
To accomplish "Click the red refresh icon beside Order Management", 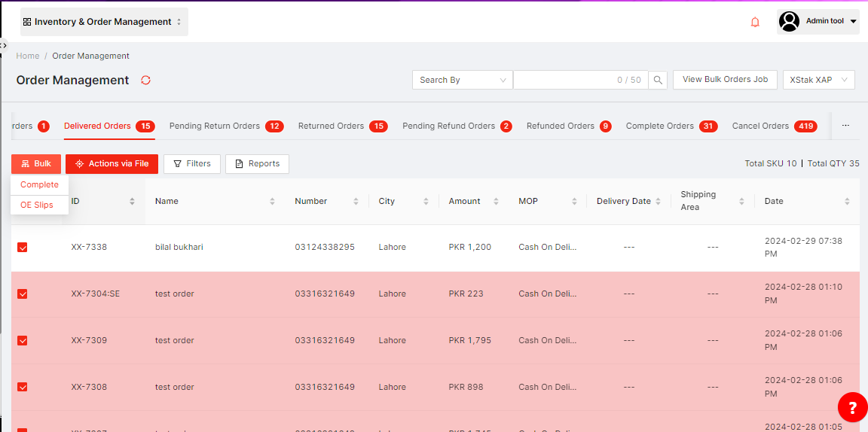I will [146, 80].
